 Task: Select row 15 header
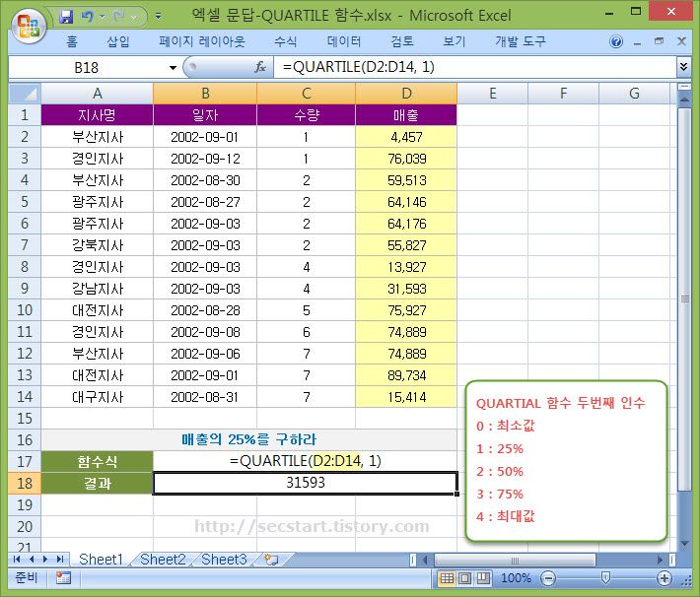(25, 419)
